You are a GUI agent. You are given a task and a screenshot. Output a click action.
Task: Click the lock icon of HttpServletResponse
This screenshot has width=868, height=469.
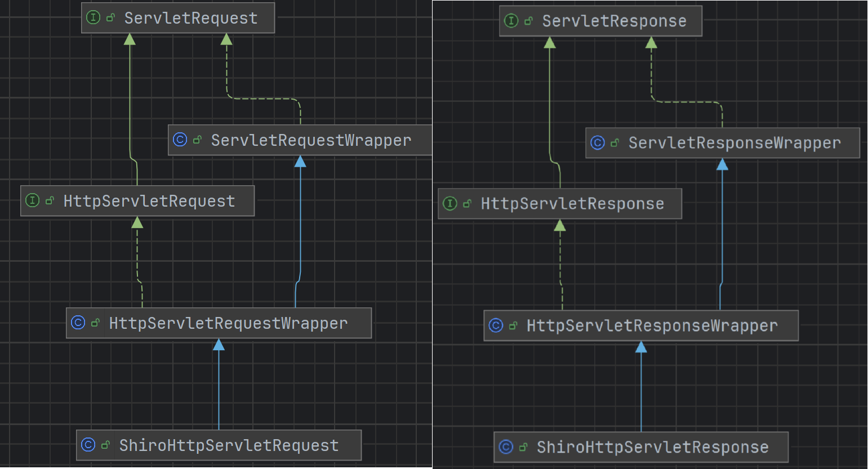(x=467, y=204)
